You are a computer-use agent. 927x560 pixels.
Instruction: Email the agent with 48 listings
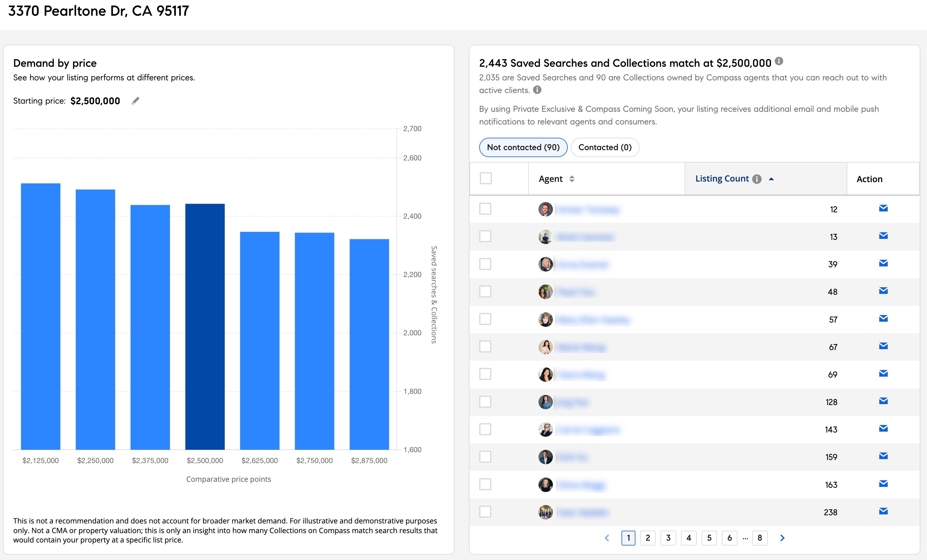coord(883,291)
